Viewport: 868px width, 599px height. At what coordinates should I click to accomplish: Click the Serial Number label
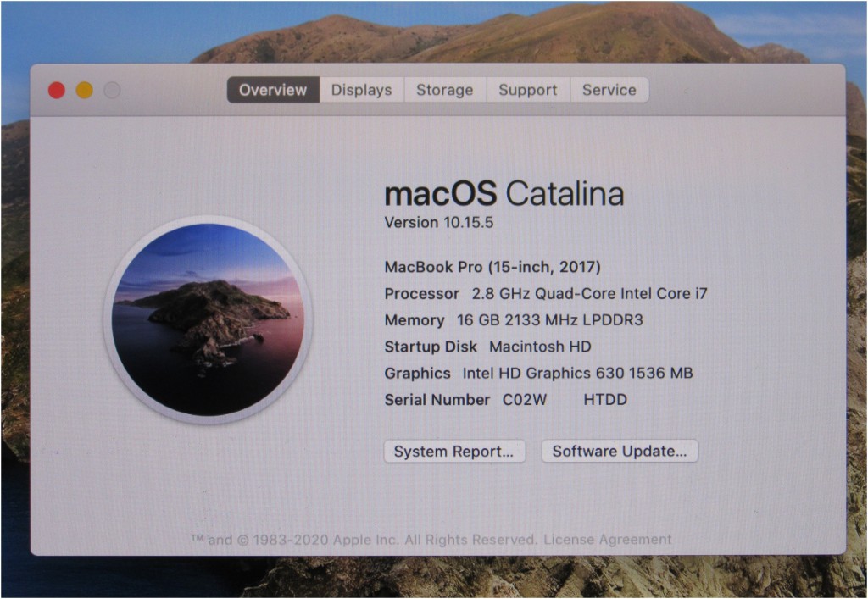[437, 400]
